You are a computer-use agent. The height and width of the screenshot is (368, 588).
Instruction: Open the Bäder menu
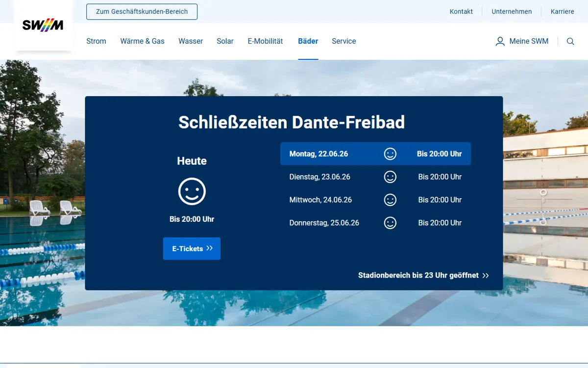pyautogui.click(x=308, y=41)
